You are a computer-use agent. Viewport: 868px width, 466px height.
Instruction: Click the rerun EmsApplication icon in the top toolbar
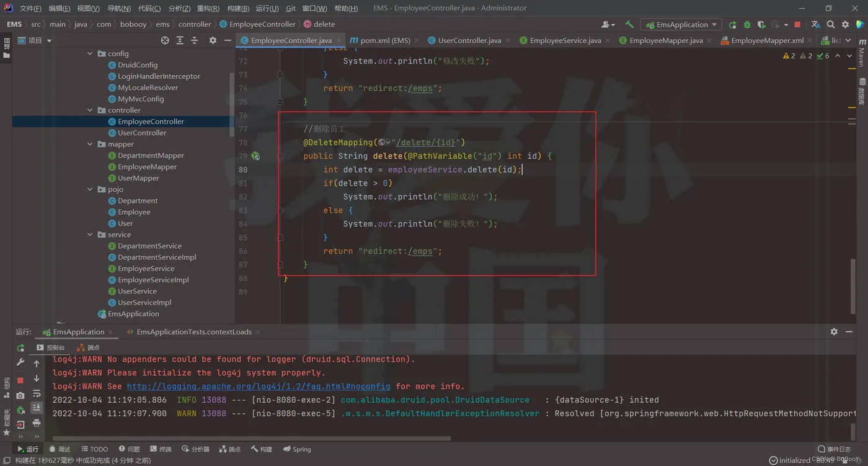pyautogui.click(x=733, y=25)
